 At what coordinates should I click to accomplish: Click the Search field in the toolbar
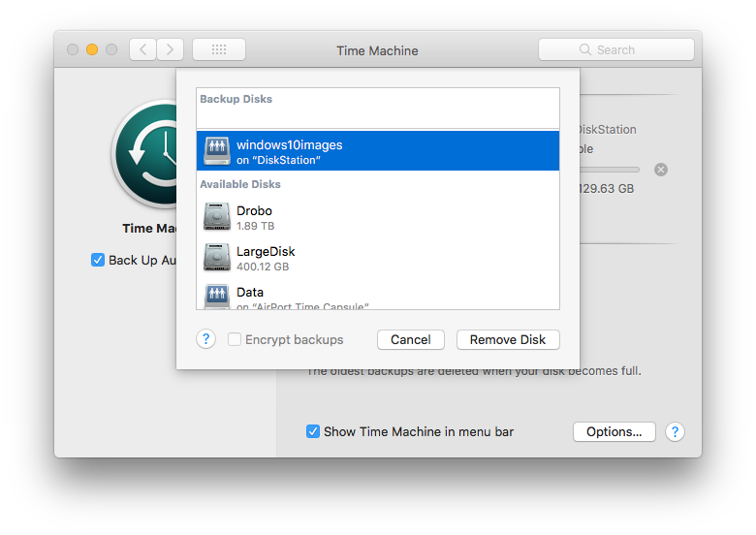(x=615, y=49)
